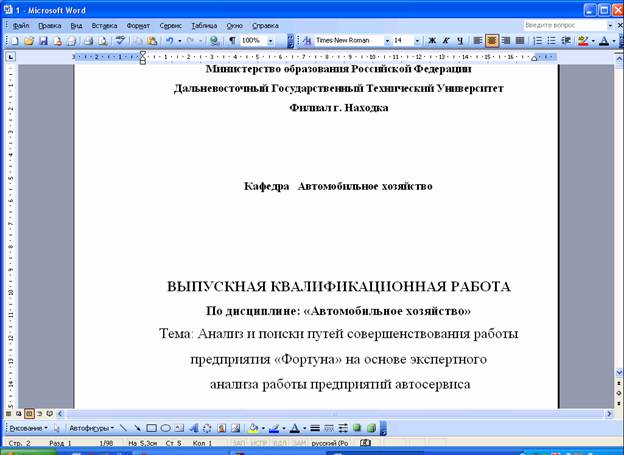Save the document with the floppy icon
This screenshot has height=455, width=624.
43,41
